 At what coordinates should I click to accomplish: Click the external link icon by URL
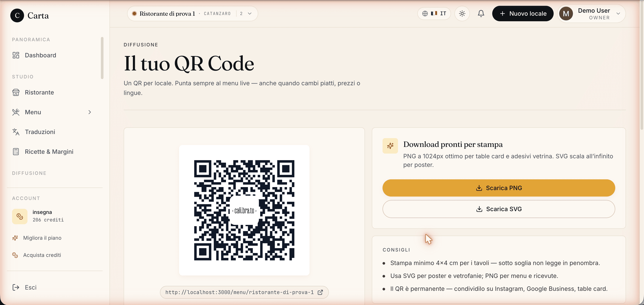(320, 292)
